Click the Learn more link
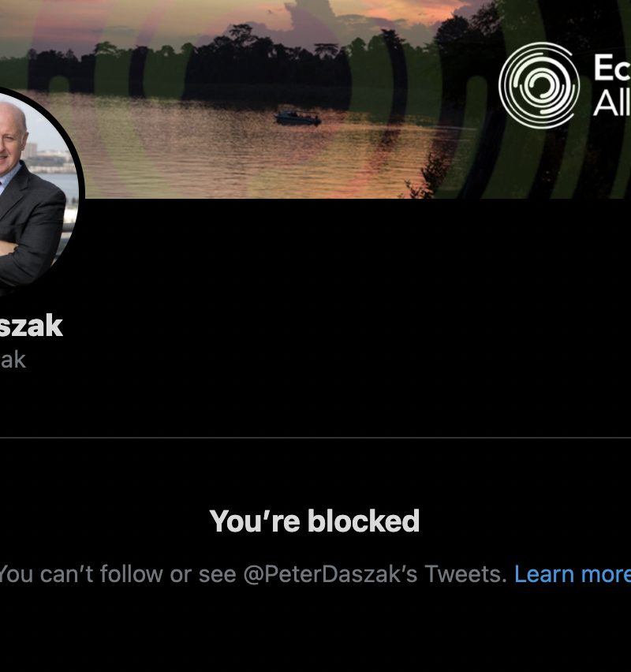This screenshot has height=672, width=631. (573, 574)
